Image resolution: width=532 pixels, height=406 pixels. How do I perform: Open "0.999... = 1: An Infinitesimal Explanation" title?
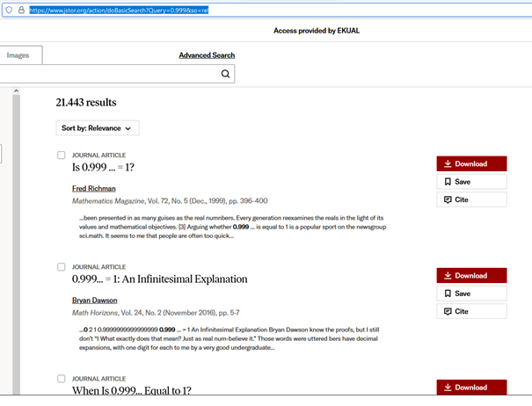159,279
